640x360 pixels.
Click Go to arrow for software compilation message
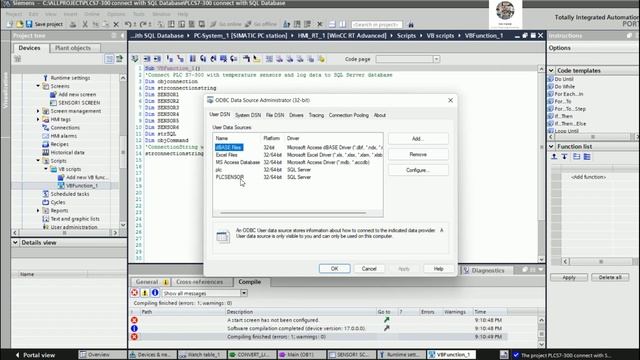(386, 328)
